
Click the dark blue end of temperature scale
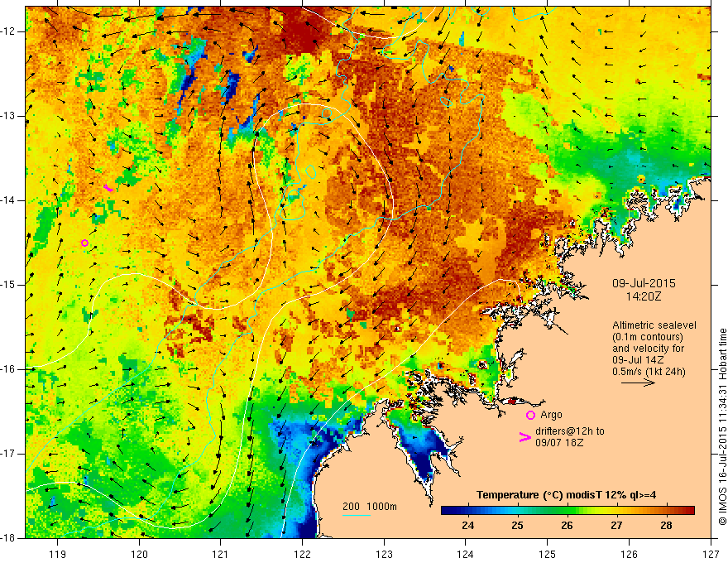coord(445,511)
